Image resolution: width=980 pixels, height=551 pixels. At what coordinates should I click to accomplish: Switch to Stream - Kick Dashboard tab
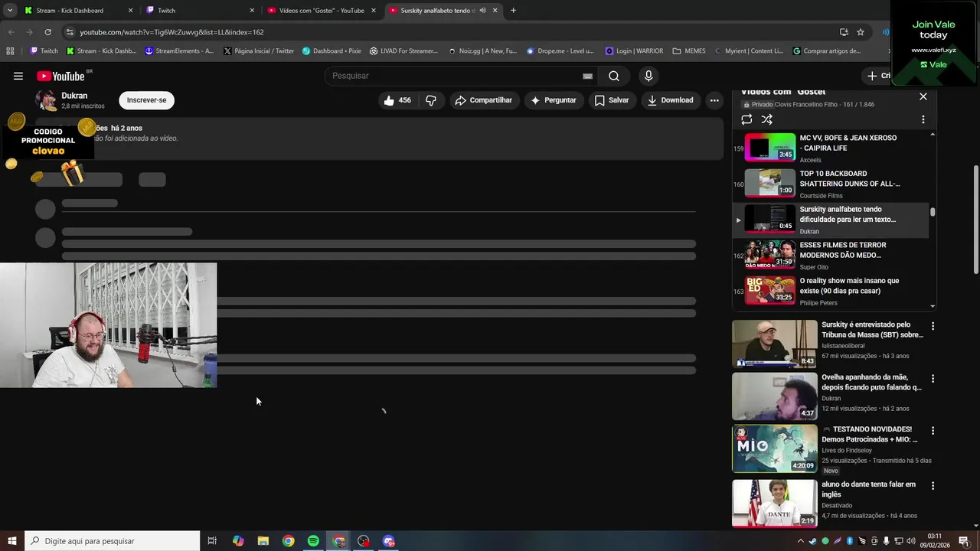[x=78, y=11]
